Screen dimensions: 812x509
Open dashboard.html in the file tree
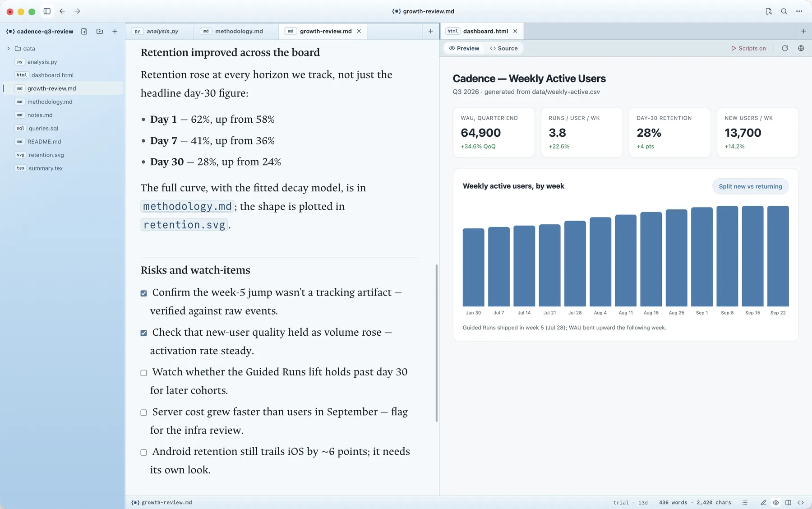point(63,75)
